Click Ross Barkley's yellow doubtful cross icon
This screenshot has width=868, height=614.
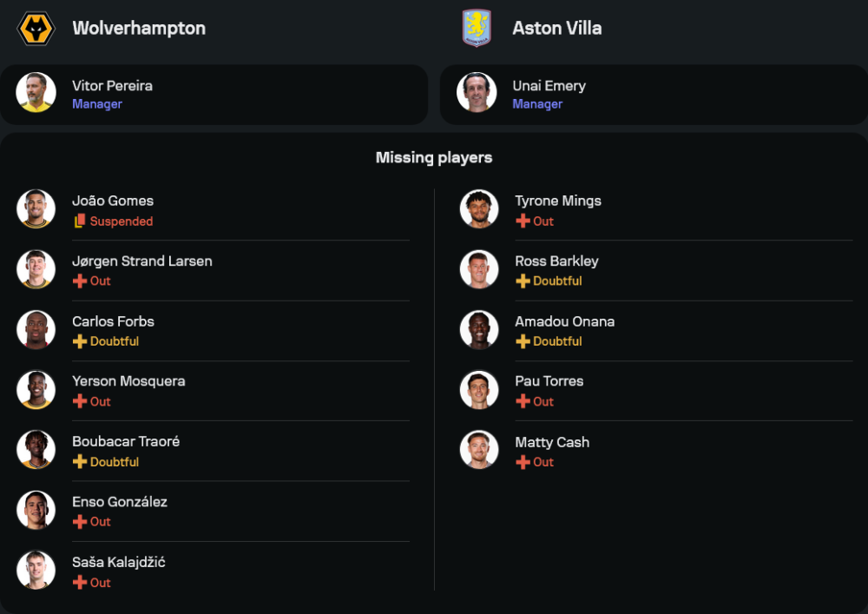coord(523,281)
